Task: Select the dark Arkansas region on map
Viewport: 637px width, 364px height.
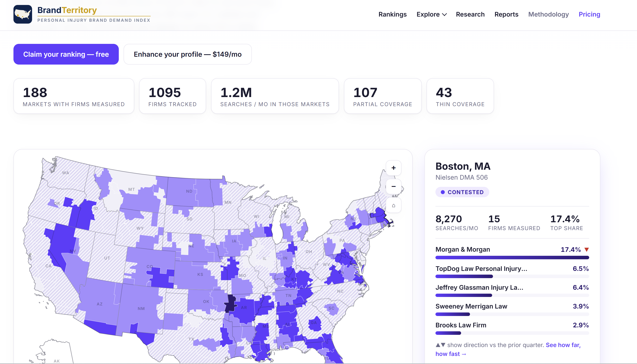Action: pyautogui.click(x=230, y=303)
